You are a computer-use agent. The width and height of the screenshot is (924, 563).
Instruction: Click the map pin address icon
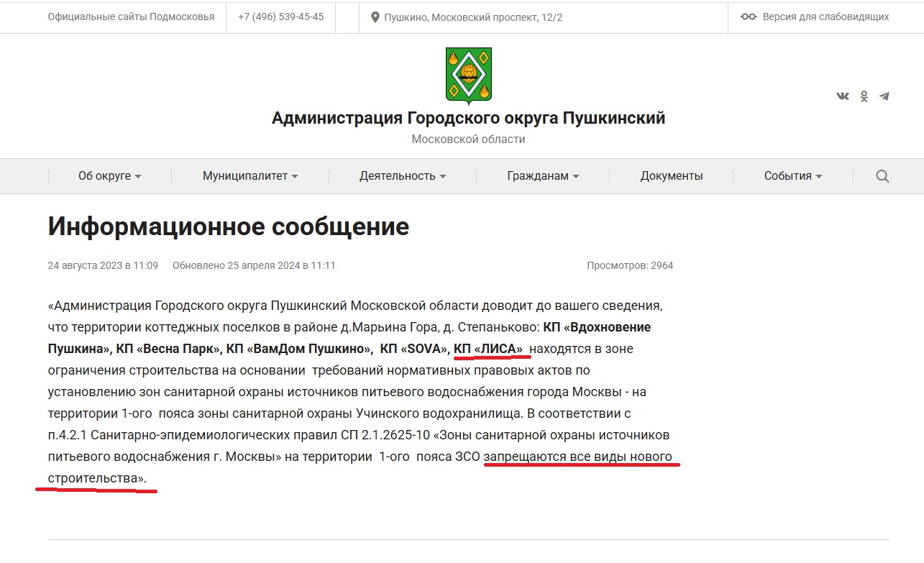click(x=375, y=17)
